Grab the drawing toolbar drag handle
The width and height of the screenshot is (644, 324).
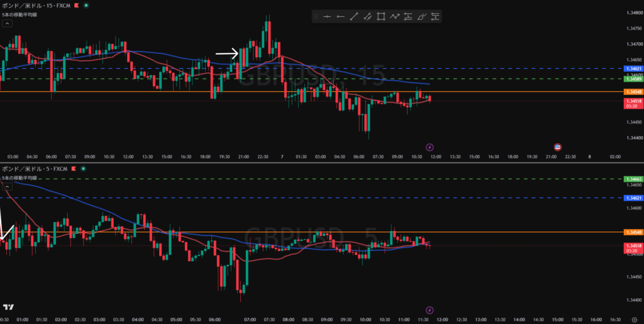(316, 16)
